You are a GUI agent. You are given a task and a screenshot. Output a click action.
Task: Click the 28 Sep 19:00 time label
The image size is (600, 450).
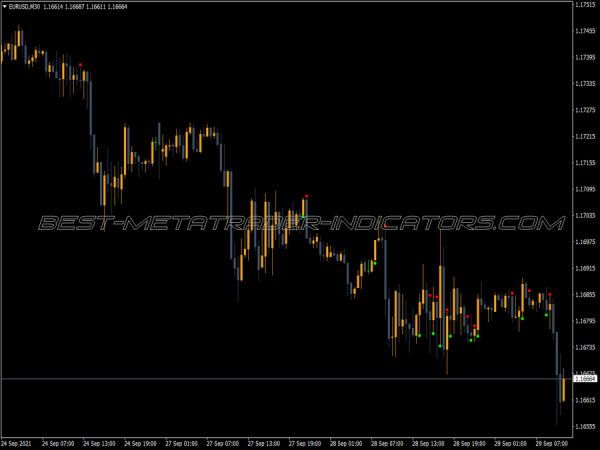[470, 443]
